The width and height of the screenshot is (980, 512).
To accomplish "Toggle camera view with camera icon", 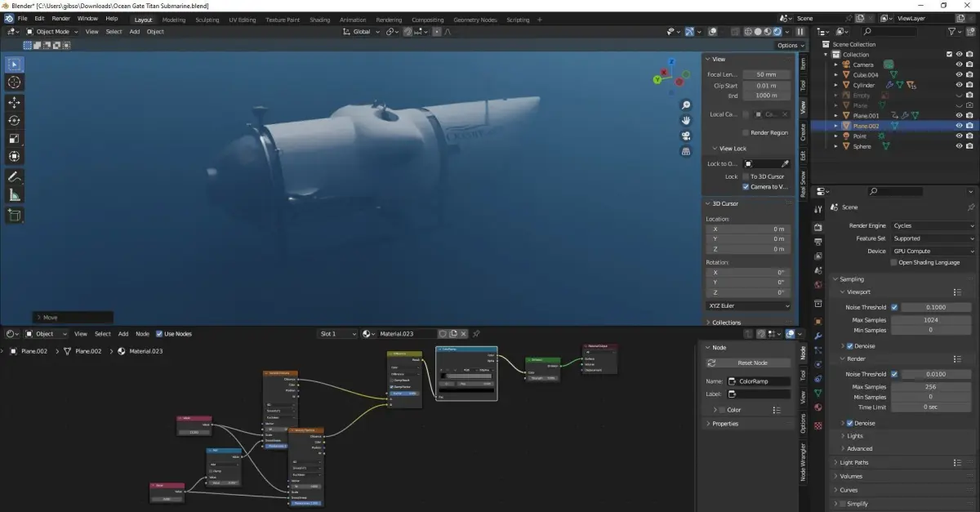I will (x=686, y=136).
